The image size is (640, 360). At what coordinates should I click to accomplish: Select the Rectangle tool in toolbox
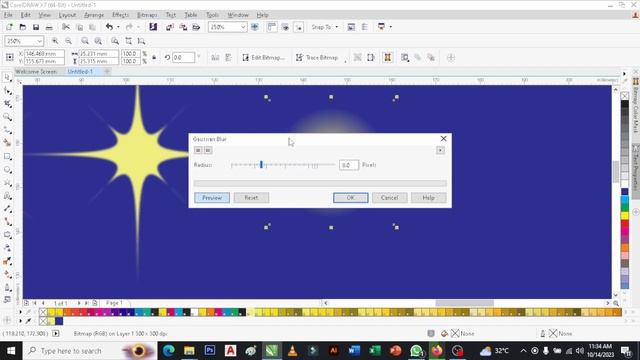(7, 157)
